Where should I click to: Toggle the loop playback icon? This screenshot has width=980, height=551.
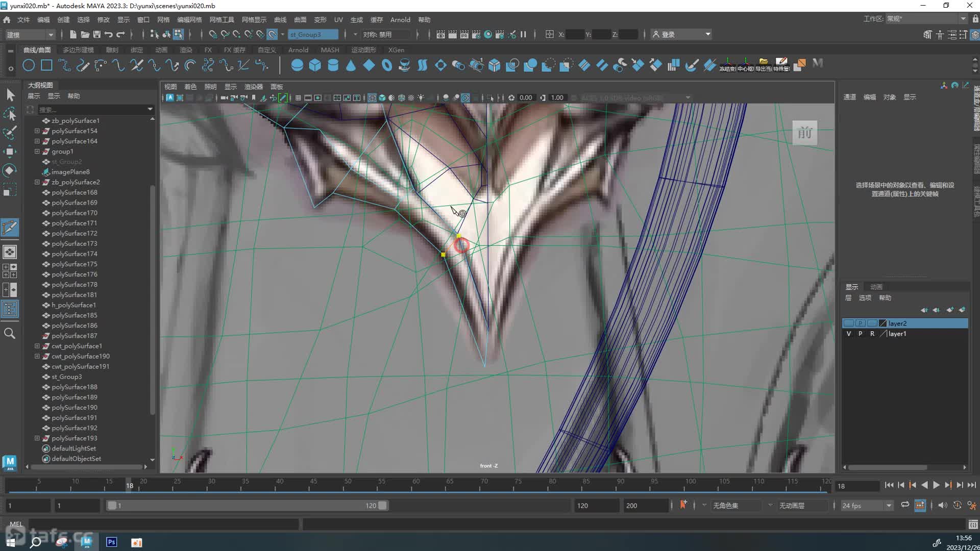905,505
